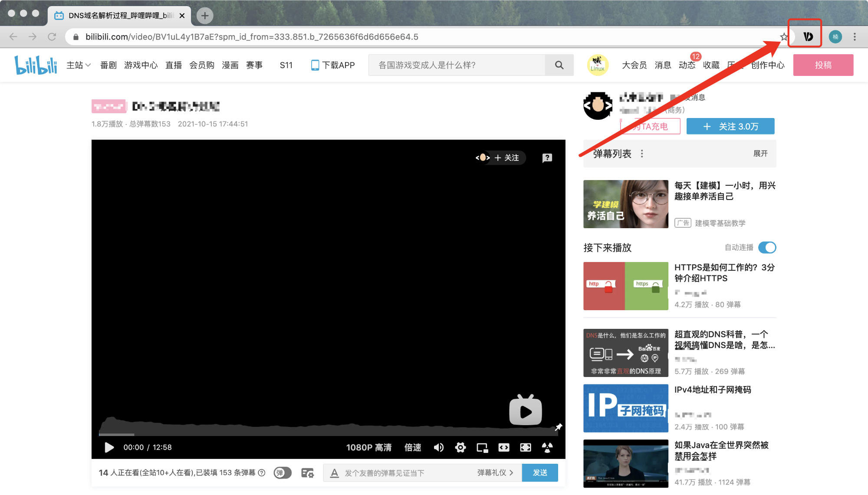Toggle danmaku display switch
868x495 pixels.
(x=282, y=473)
